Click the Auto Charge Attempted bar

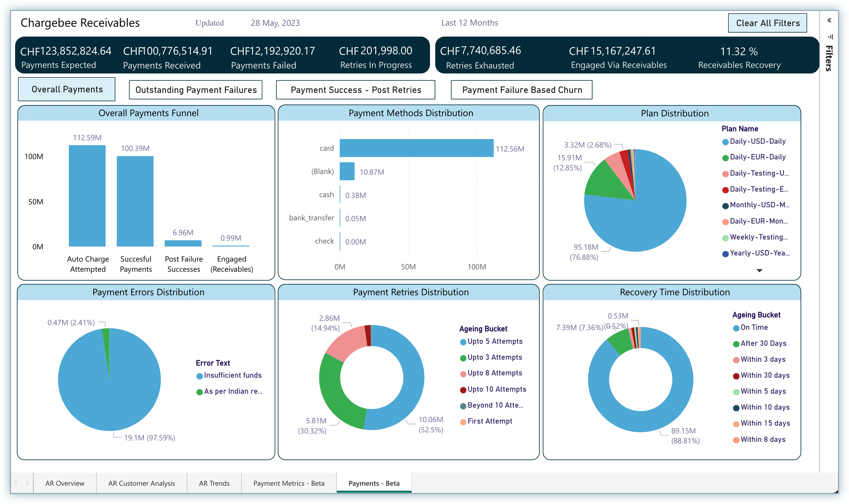pyautogui.click(x=87, y=196)
